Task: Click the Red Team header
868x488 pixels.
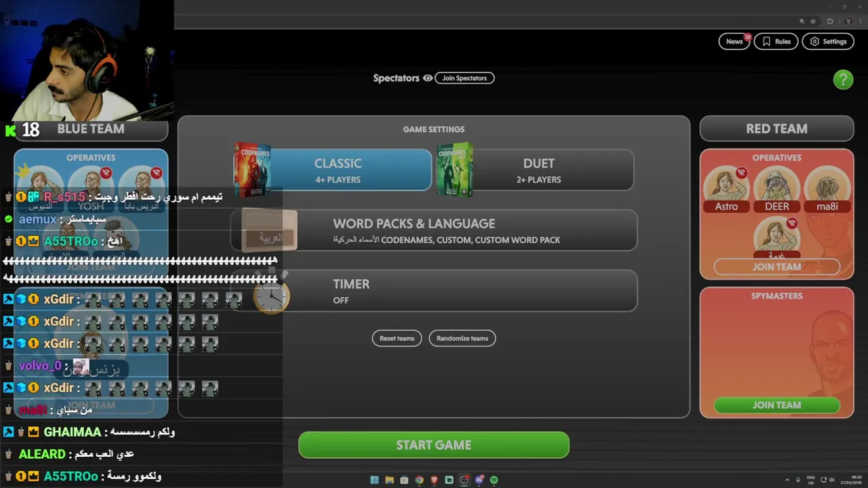Action: [776, 129]
